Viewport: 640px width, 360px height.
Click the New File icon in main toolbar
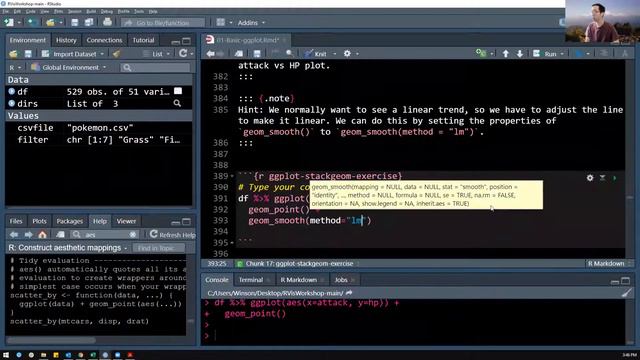[9, 22]
